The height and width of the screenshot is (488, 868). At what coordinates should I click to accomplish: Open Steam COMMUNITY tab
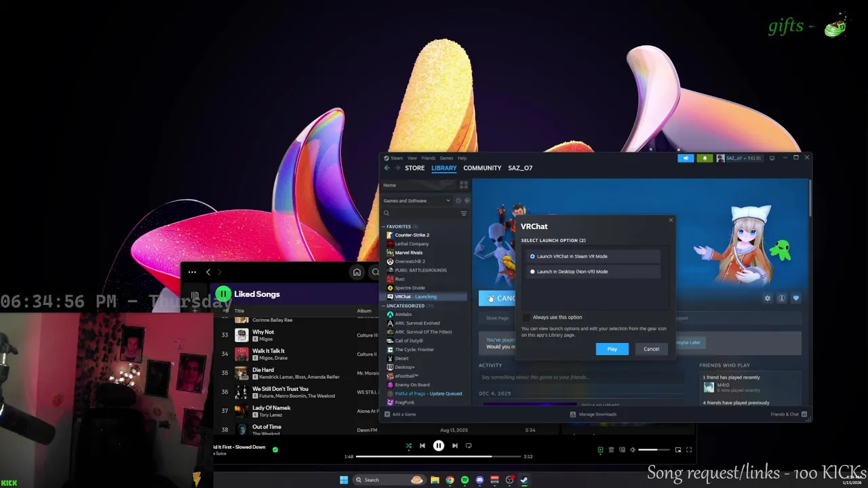click(482, 168)
